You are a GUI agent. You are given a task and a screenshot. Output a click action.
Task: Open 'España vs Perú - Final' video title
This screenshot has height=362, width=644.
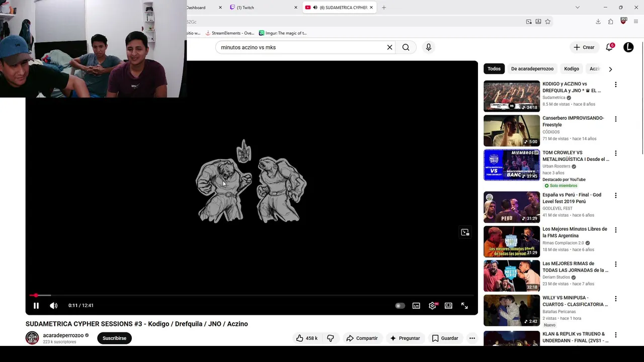(572, 198)
